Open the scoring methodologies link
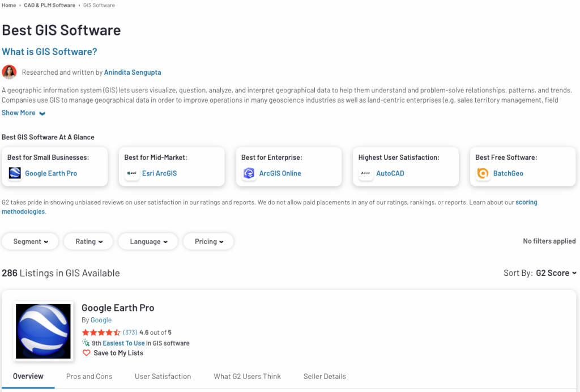Image resolution: width=580 pixels, height=392 pixels. pyautogui.click(x=526, y=202)
